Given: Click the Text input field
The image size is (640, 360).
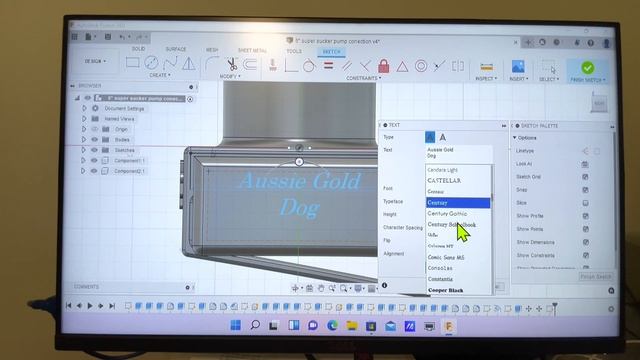Looking at the screenshot, I should click(x=459, y=153).
